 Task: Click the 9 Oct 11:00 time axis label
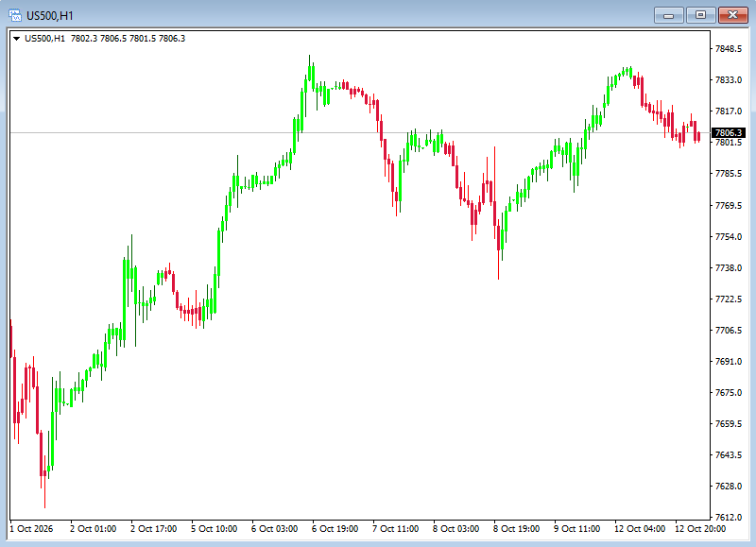click(577, 529)
